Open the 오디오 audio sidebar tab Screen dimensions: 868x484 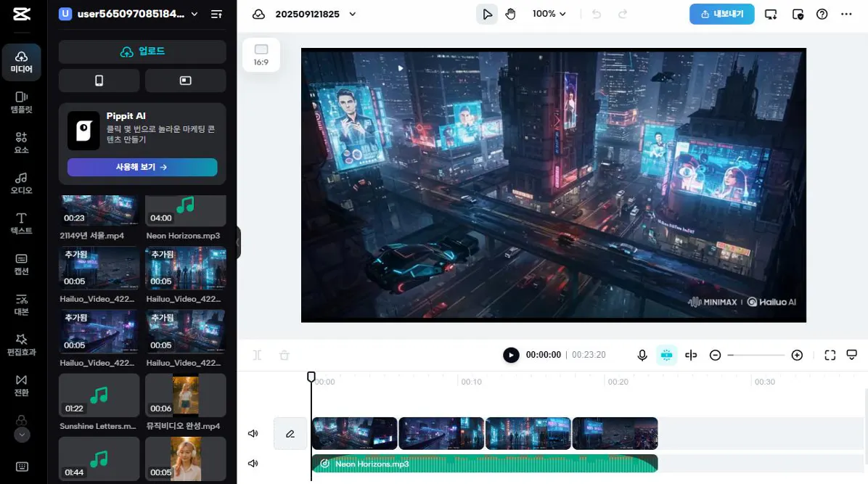22,184
